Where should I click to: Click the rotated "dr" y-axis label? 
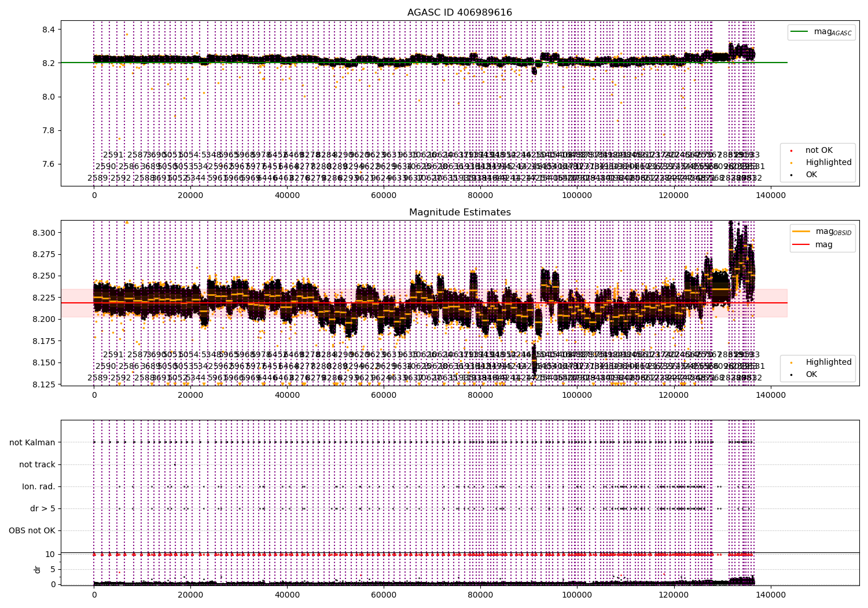pos(38,569)
